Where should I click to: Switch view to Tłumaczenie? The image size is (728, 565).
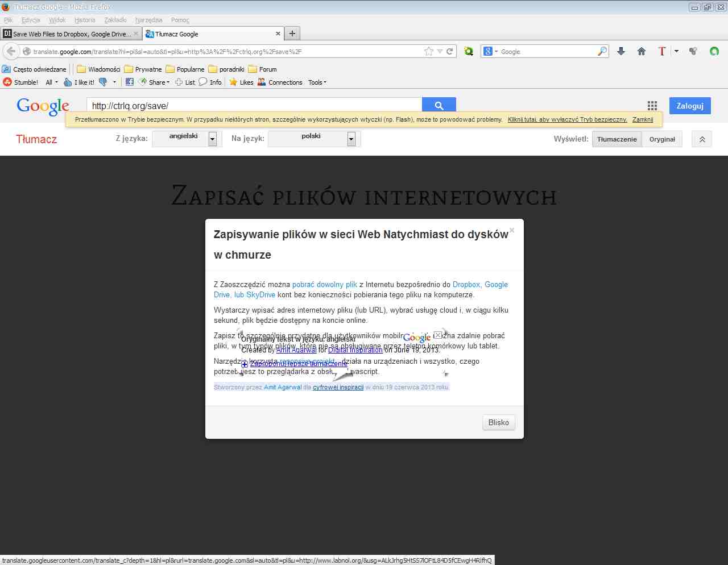(x=617, y=139)
